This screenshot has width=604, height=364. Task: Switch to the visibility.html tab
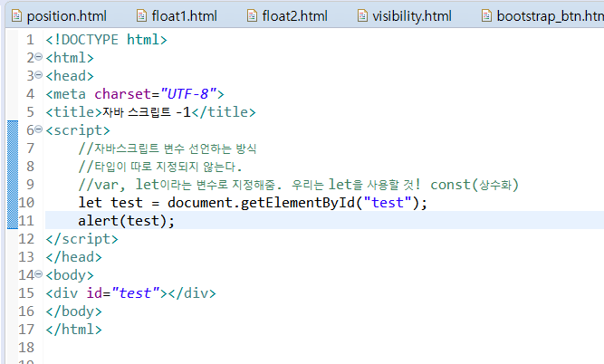click(405, 16)
